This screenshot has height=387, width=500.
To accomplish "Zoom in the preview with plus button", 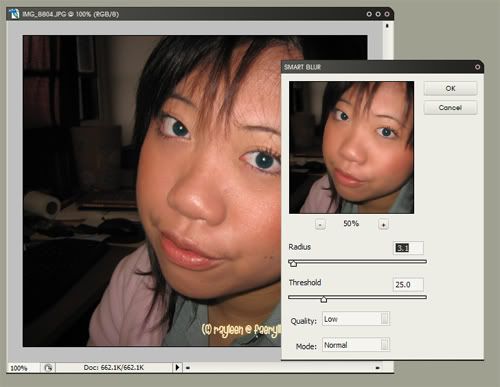I will click(383, 224).
